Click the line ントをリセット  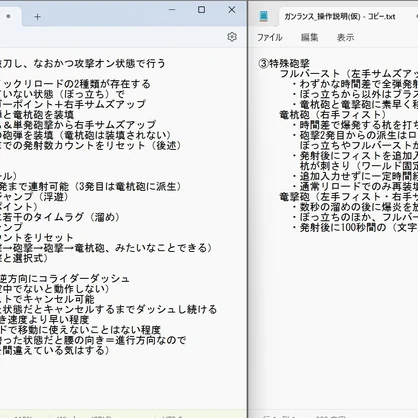point(37,238)
